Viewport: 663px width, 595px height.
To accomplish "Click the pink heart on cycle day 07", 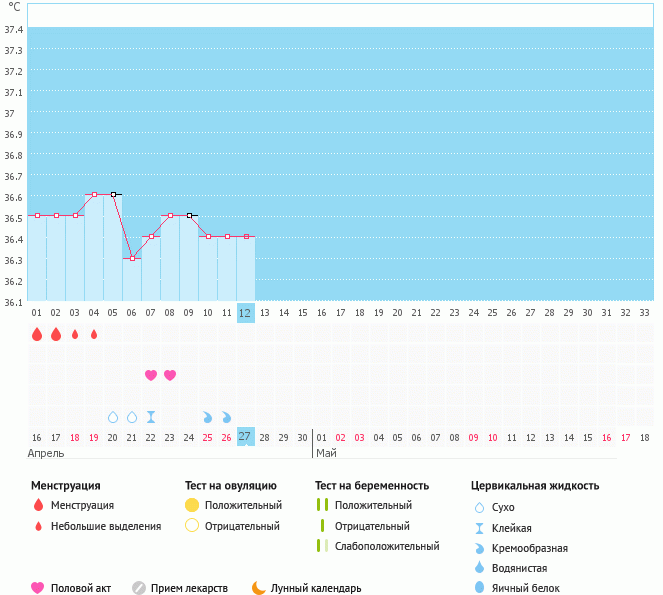I will [151, 375].
